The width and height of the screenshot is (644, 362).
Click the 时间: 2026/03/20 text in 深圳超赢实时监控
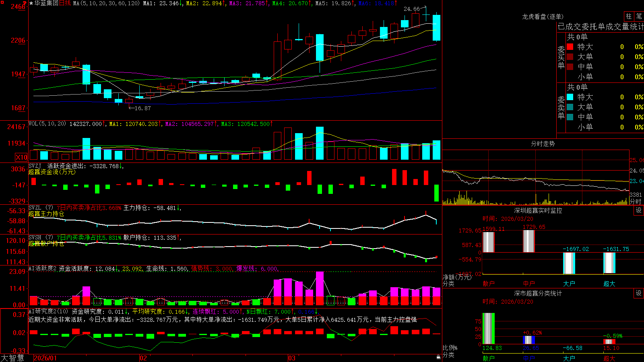(508, 219)
